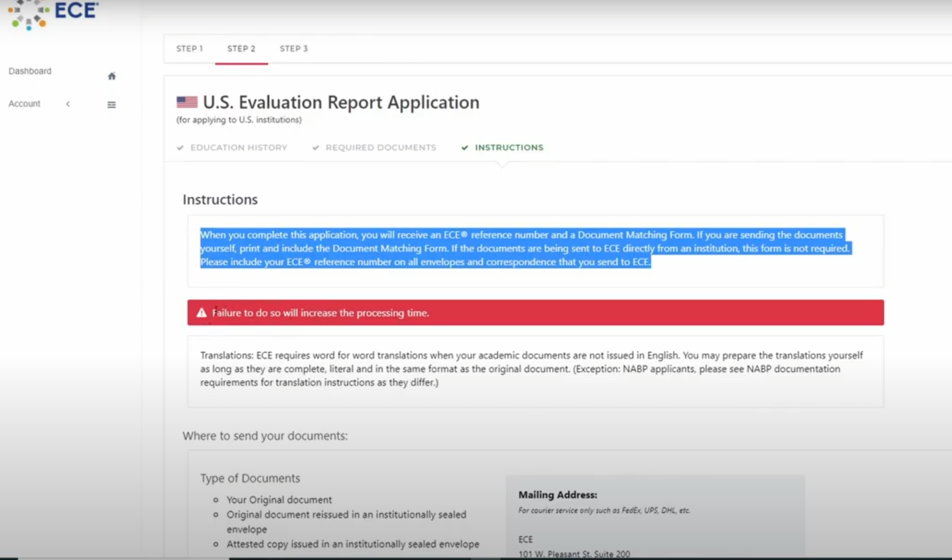The height and width of the screenshot is (560, 952).
Task: Click the 'Where to send your documents' heading
Action: (x=265, y=435)
